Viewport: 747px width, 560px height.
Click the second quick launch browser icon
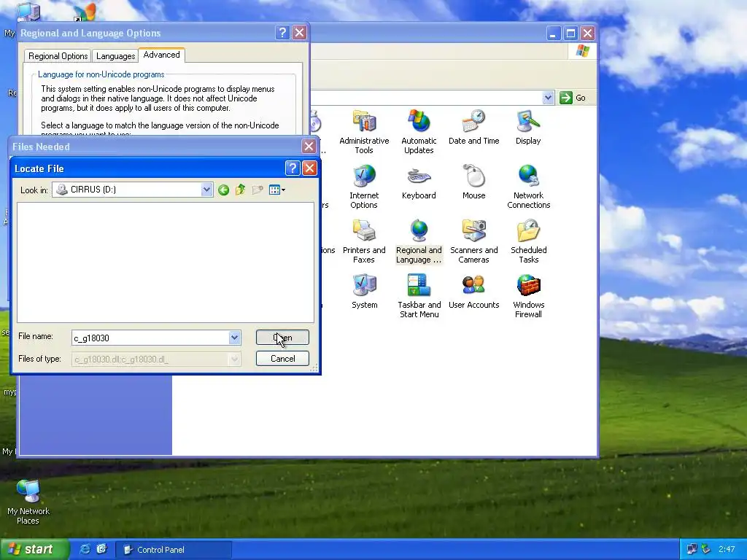[x=101, y=549]
